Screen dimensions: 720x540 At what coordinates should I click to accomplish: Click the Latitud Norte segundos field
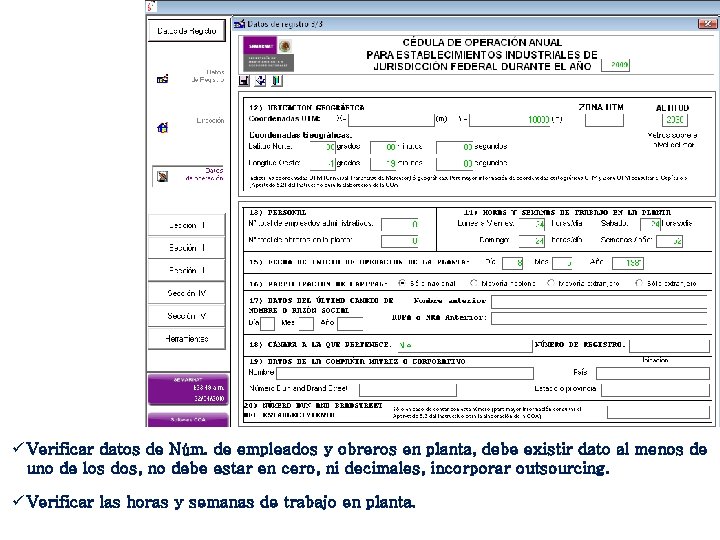[454, 147]
